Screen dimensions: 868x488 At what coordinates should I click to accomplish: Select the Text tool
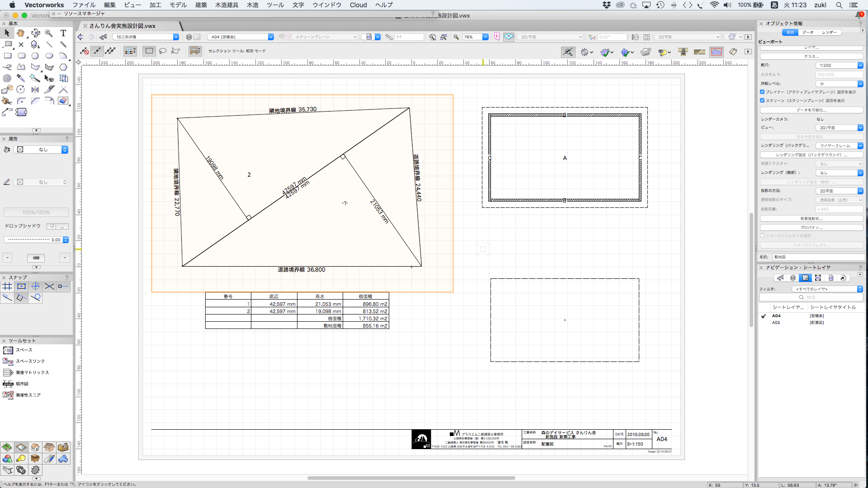tap(63, 33)
